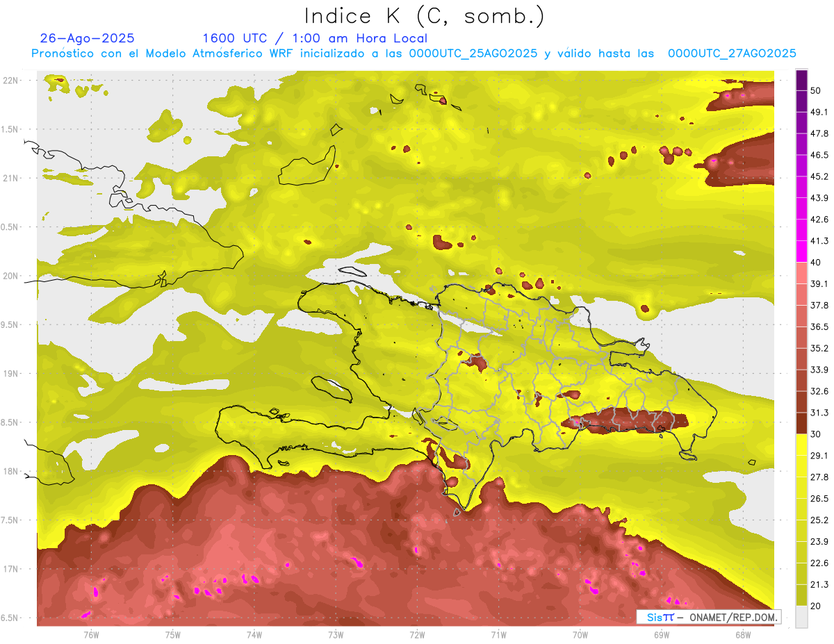Click the 1.5N latitude tick label
This screenshot has height=644, width=834.
[x=10, y=130]
